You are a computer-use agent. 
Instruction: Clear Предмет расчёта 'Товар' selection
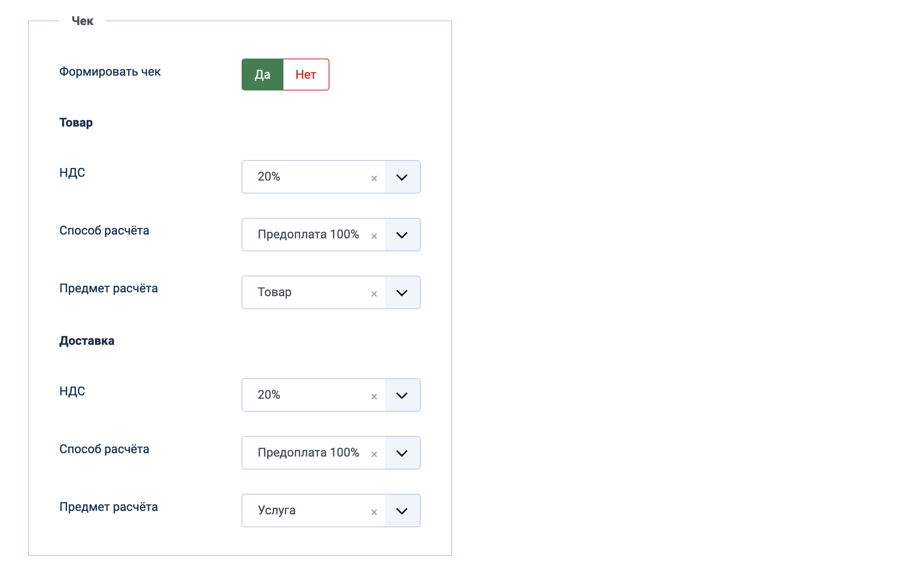pyautogui.click(x=374, y=294)
